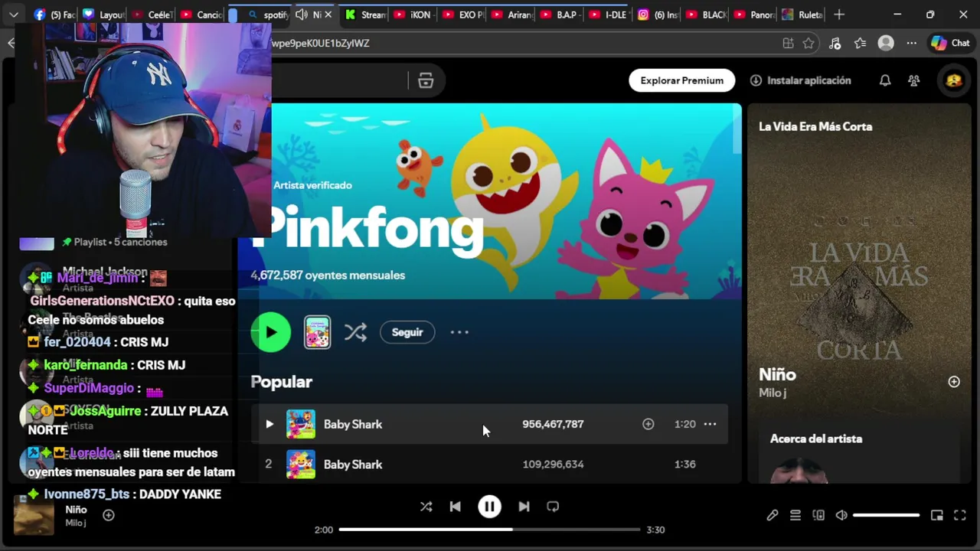
Task: Click the main view scrollbar
Action: coord(737,130)
